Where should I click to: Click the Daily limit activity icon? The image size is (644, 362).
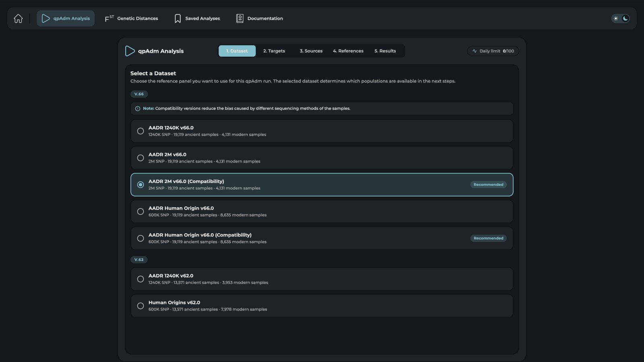475,51
